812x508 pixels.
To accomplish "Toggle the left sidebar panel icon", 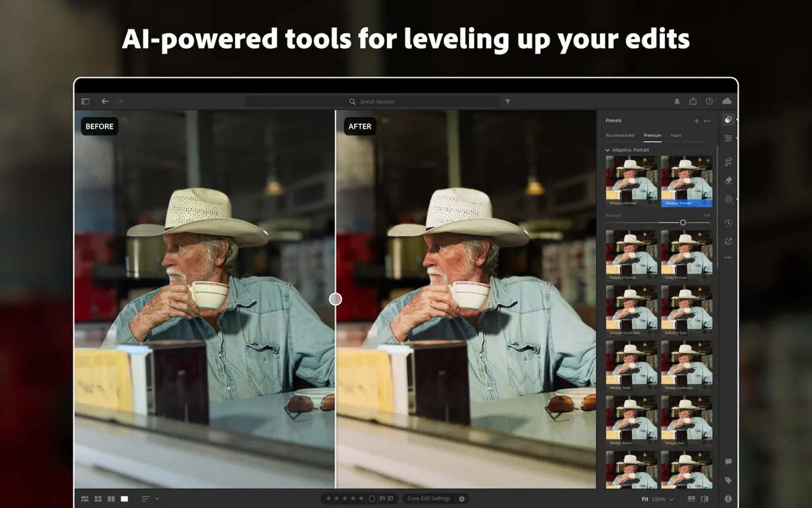I will pyautogui.click(x=85, y=101).
